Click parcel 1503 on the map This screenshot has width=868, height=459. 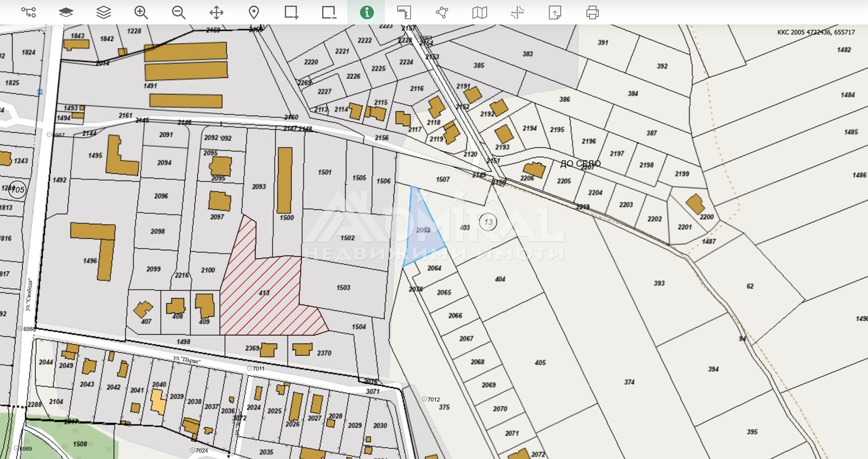click(343, 287)
